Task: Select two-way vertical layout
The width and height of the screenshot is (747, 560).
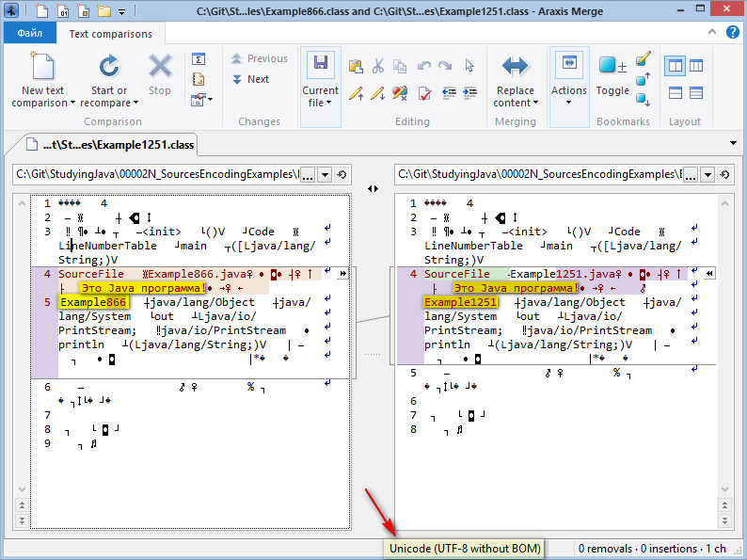Action: click(x=675, y=66)
